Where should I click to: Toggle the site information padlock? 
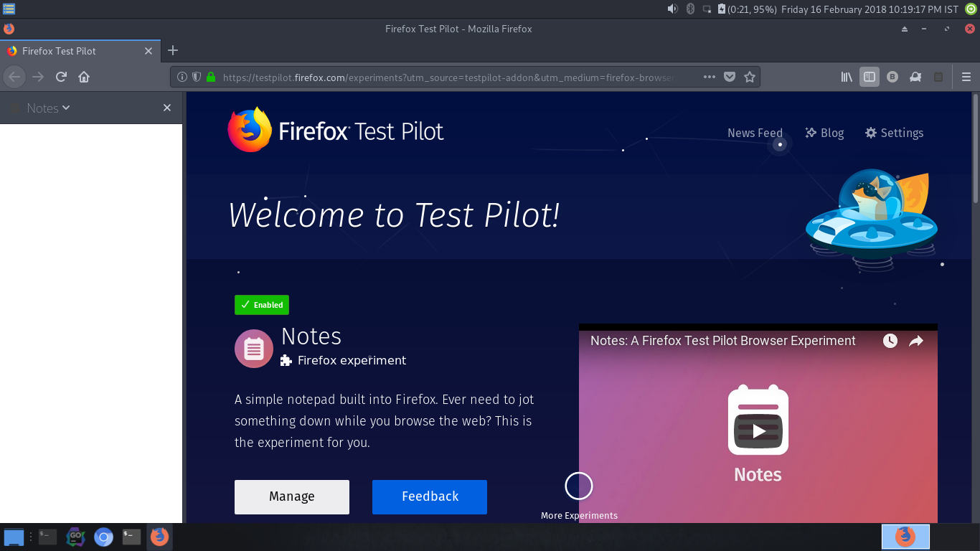pyautogui.click(x=210, y=76)
